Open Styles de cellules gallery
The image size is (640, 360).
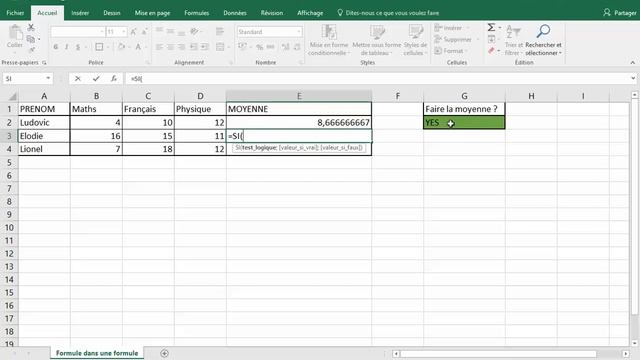point(415,40)
